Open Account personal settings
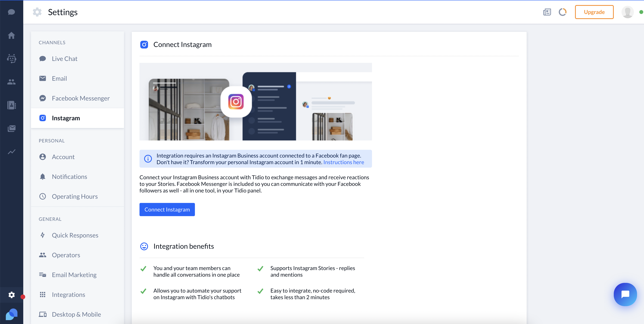Screen dimensions: 644x324 coord(77,157)
